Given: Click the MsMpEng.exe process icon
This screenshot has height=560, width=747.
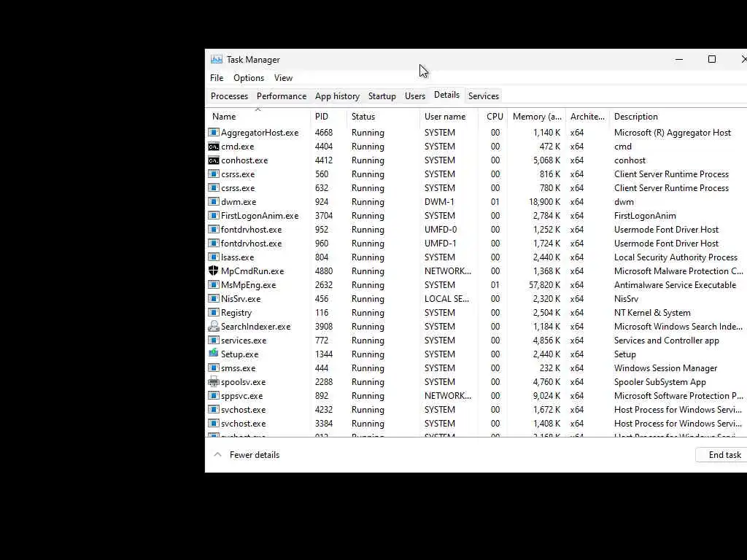Looking at the screenshot, I should 214,285.
